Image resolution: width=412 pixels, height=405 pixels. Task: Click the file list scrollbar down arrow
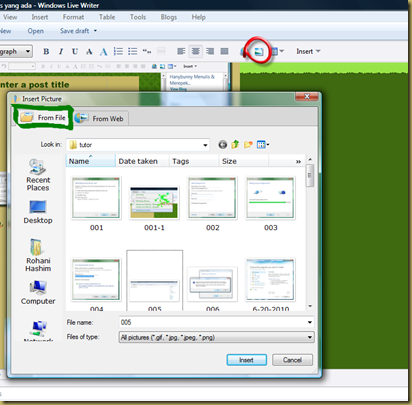click(x=310, y=306)
